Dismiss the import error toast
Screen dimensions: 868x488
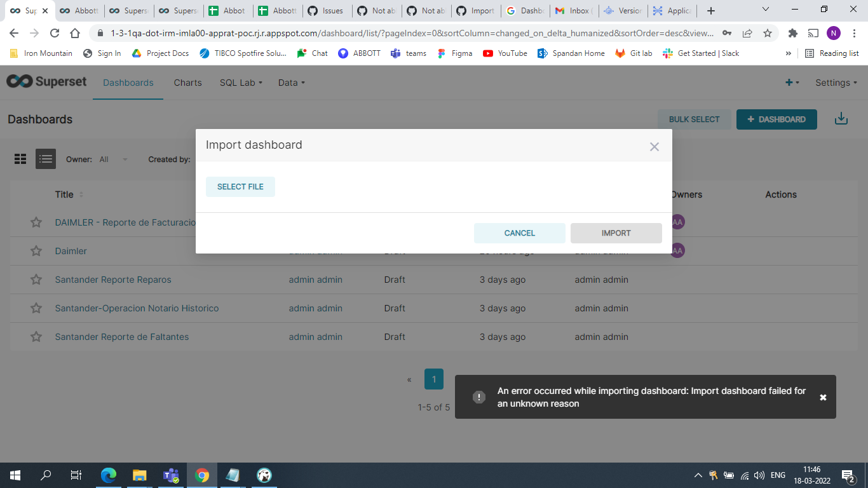click(x=823, y=397)
